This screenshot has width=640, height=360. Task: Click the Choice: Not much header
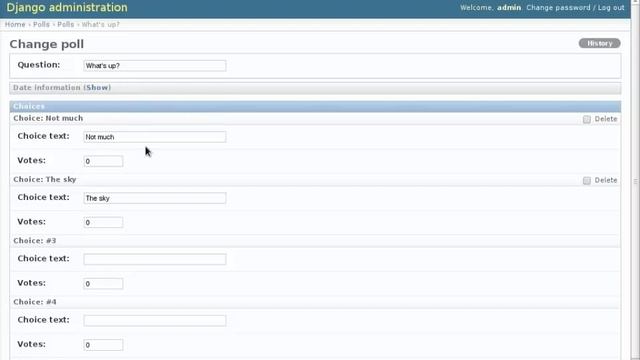click(48, 118)
